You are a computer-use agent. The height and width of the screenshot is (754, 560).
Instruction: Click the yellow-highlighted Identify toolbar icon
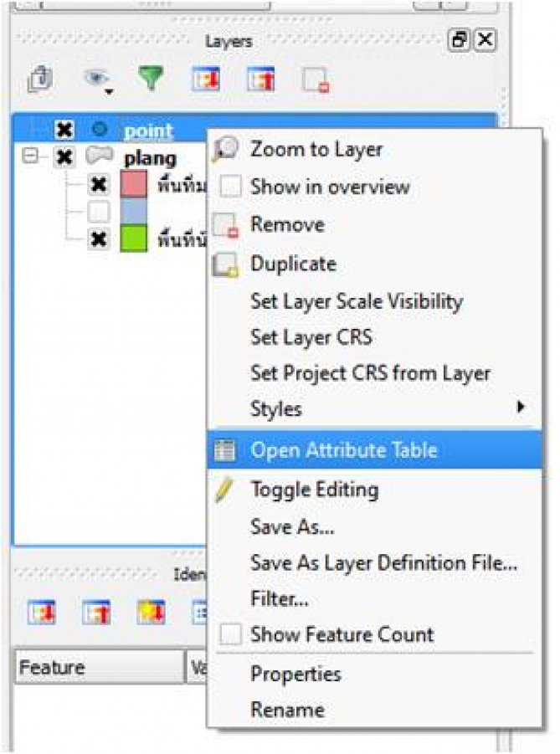[151, 612]
